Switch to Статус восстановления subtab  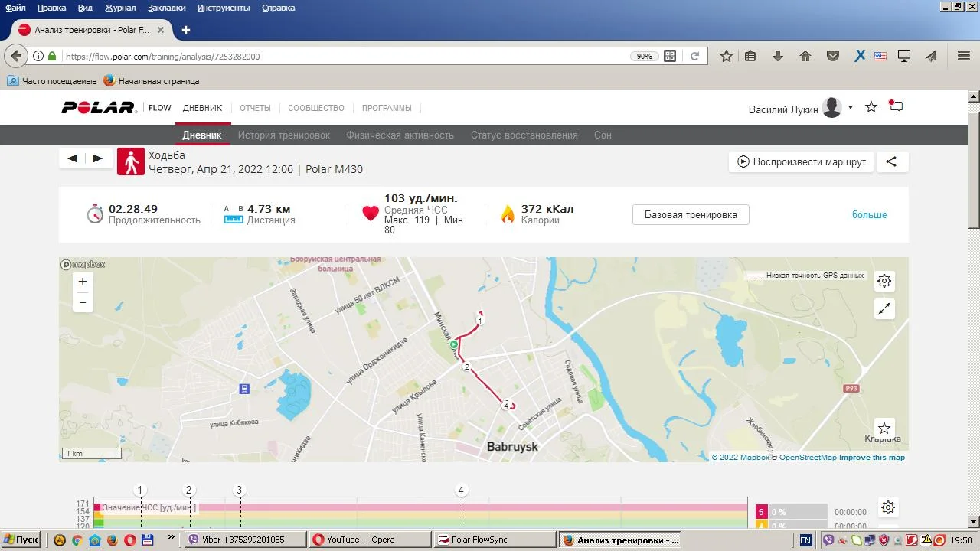point(524,135)
